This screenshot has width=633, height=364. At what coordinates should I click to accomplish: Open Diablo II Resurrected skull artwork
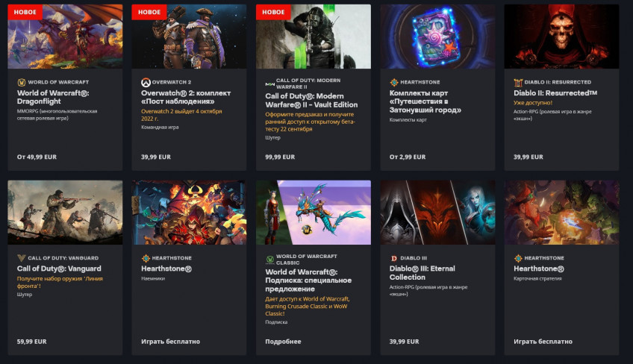(x=561, y=37)
